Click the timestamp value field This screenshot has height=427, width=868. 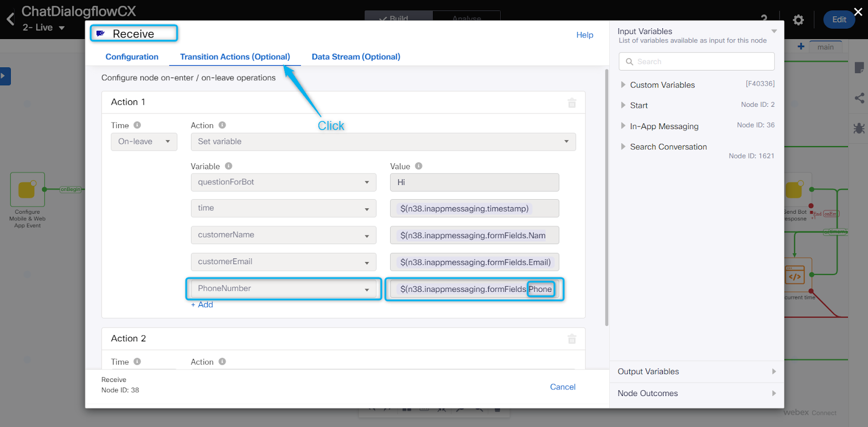coord(474,208)
